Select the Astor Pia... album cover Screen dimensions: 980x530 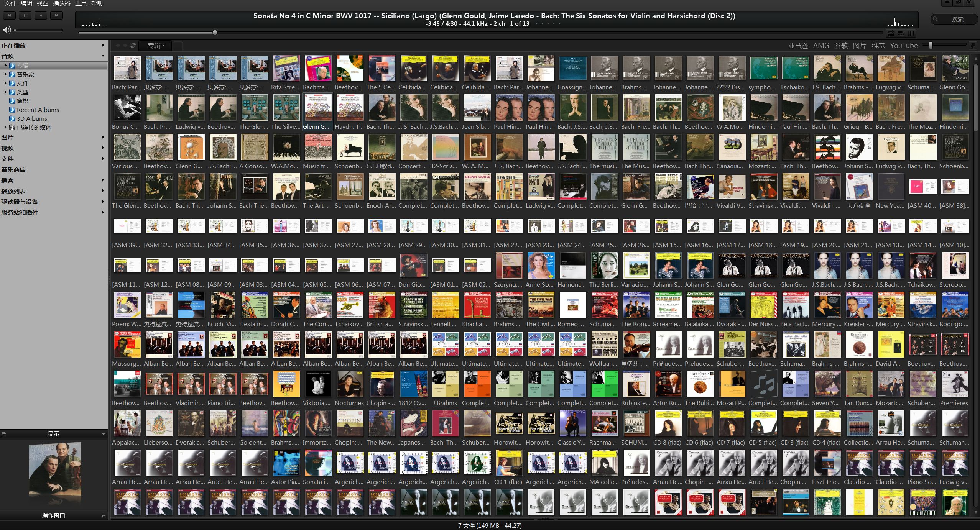point(286,463)
